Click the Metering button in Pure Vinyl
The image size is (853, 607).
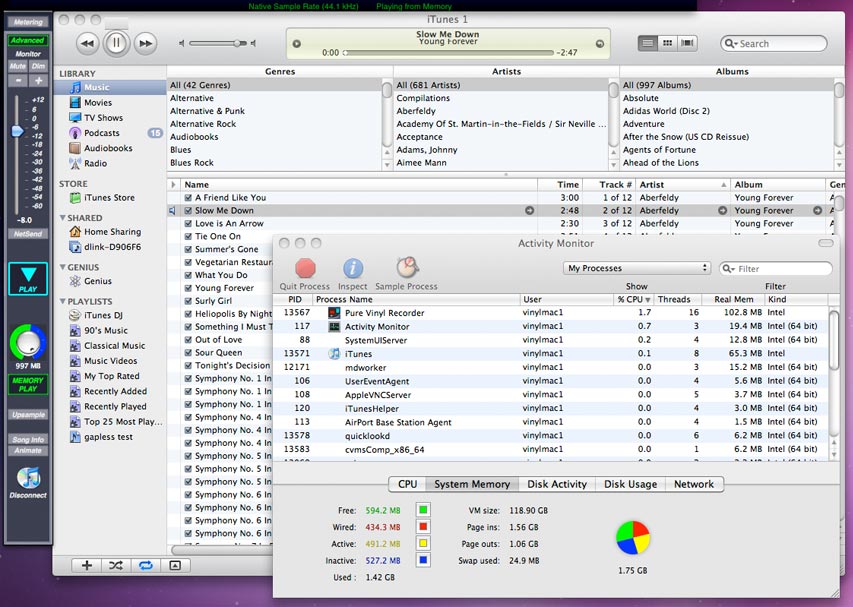[x=28, y=22]
